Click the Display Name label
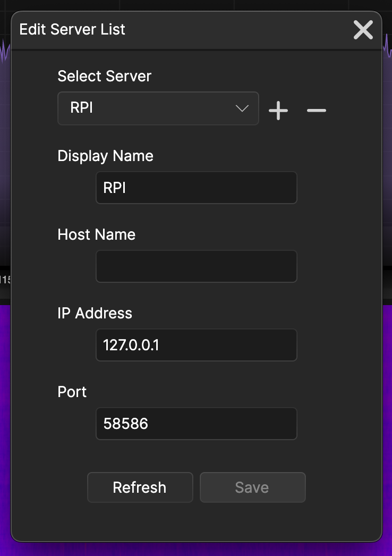 tap(105, 156)
